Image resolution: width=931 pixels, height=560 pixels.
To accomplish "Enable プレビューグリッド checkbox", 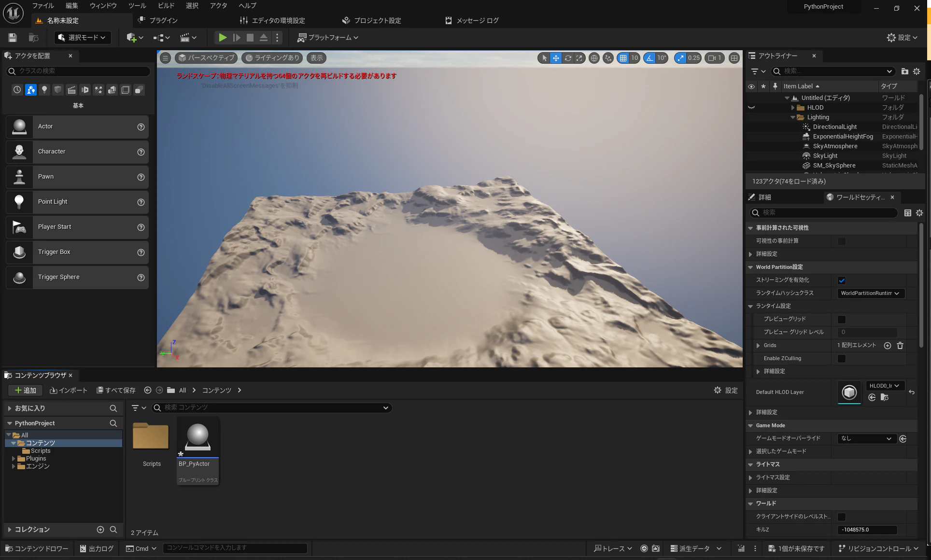I will tap(842, 319).
